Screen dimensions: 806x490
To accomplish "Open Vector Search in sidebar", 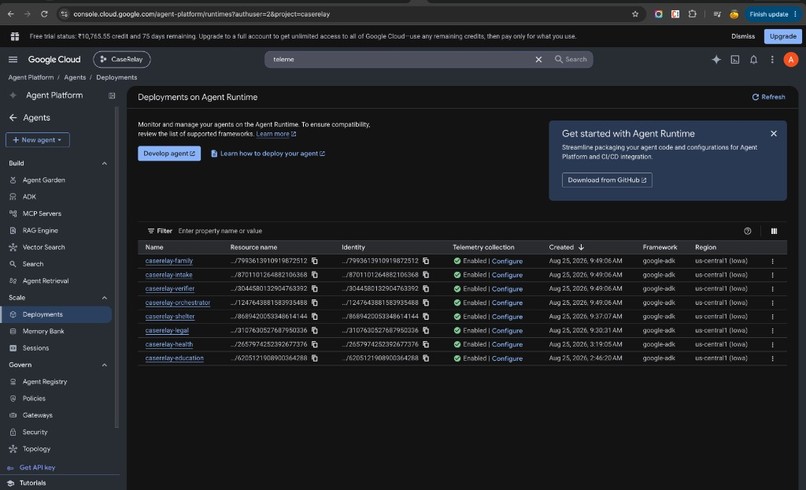I will pyautogui.click(x=44, y=247).
